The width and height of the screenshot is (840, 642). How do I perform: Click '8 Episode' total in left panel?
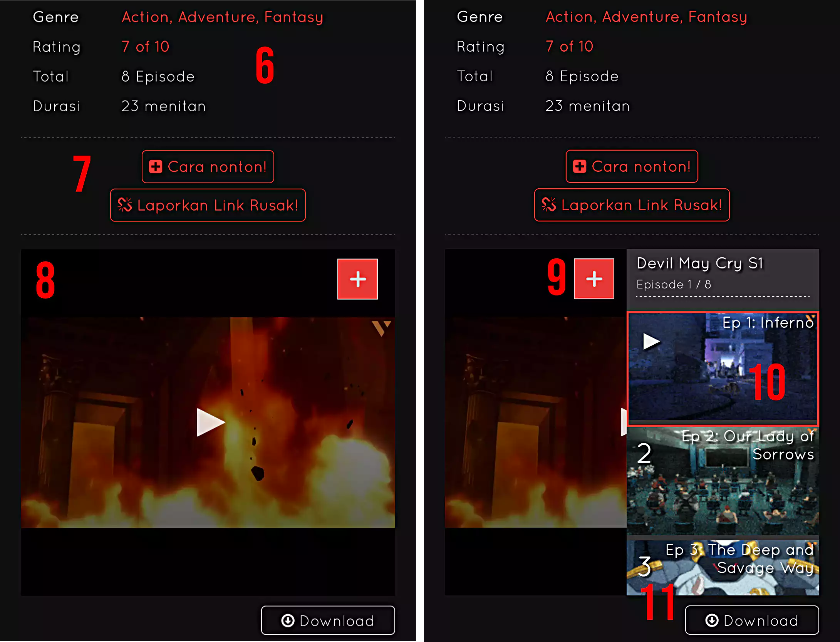(158, 76)
